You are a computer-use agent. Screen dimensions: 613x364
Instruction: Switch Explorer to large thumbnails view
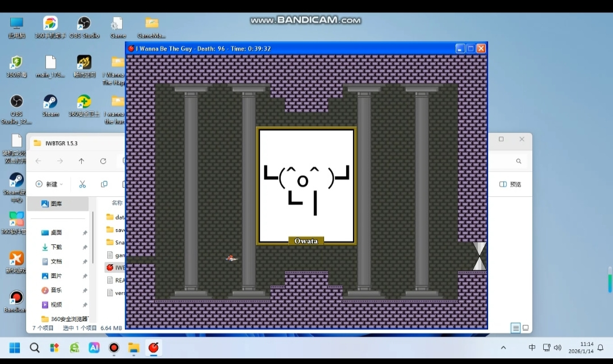[x=526, y=328]
